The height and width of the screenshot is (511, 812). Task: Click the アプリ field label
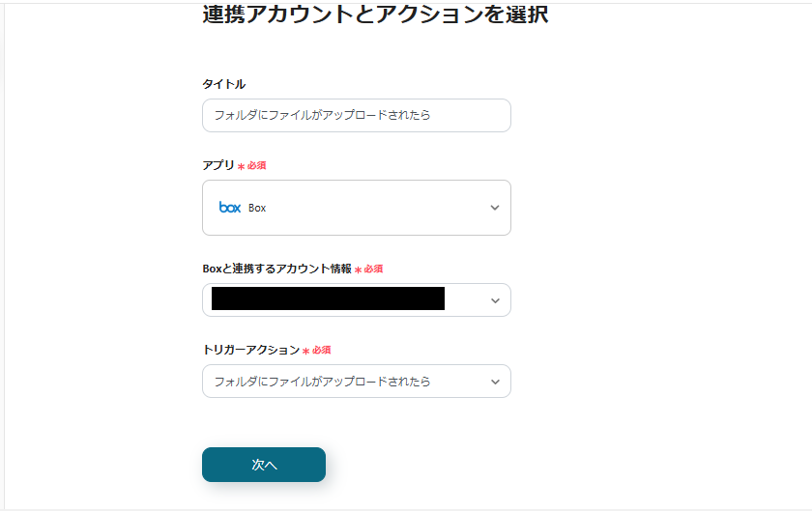pos(217,165)
